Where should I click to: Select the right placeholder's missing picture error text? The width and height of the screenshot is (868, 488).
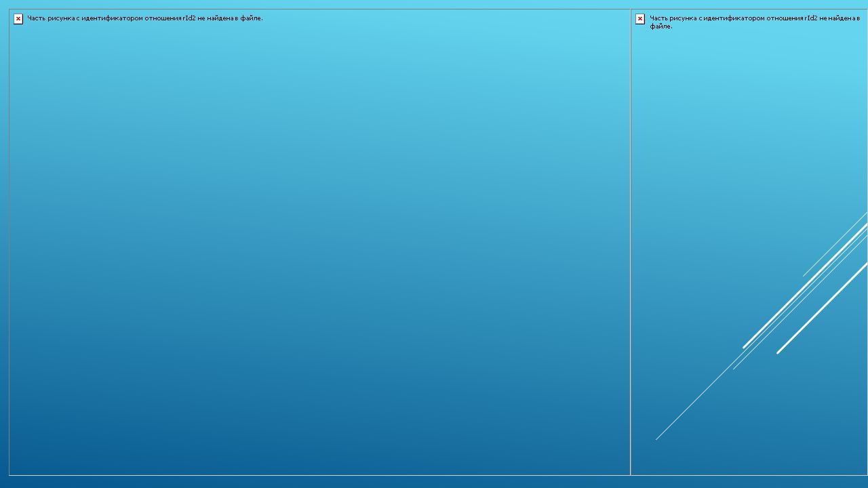[x=755, y=22]
